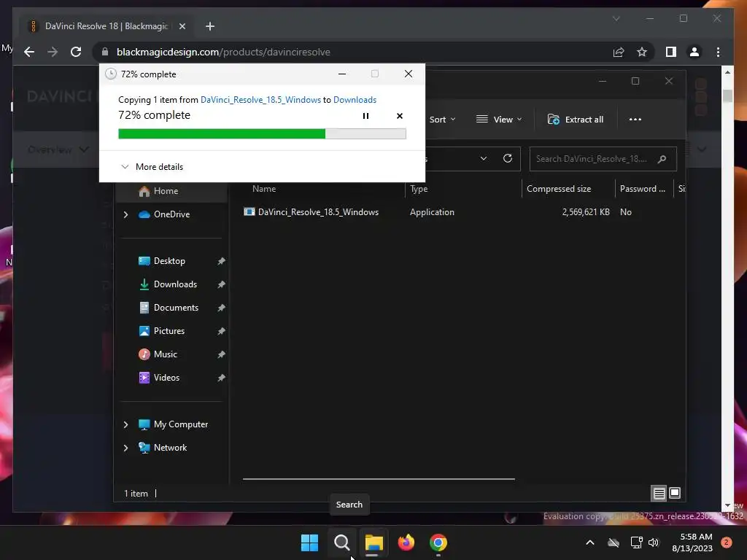
Task: Share this page icon in Chrome
Action: tap(619, 52)
